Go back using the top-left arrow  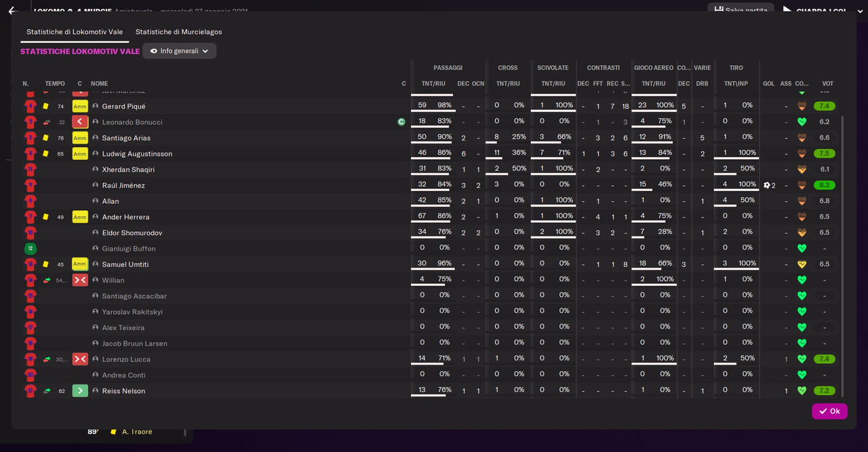point(12,10)
